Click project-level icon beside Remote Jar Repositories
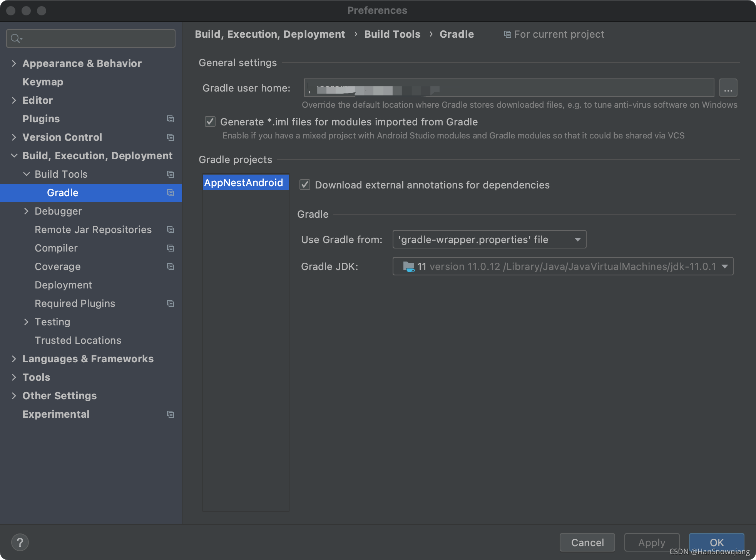 (171, 230)
